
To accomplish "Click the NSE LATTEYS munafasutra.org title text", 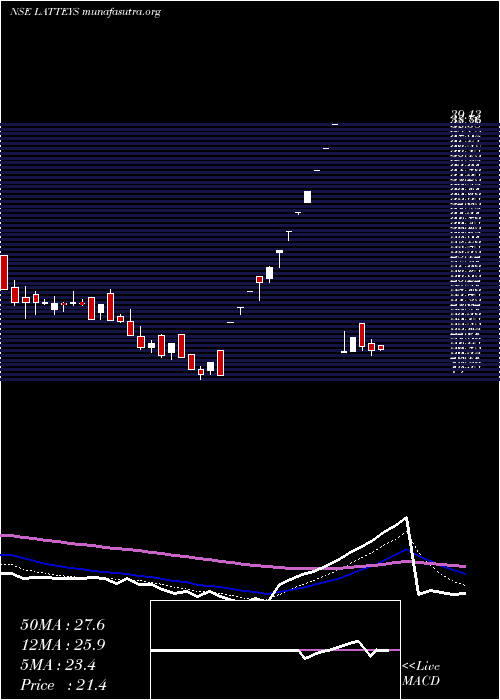I will pyautogui.click(x=85, y=12).
